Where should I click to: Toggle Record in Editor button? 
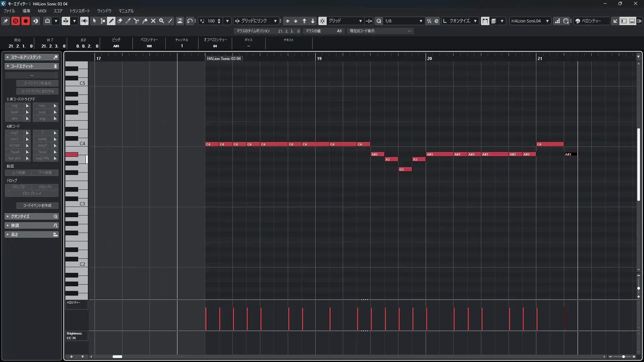coord(25,21)
